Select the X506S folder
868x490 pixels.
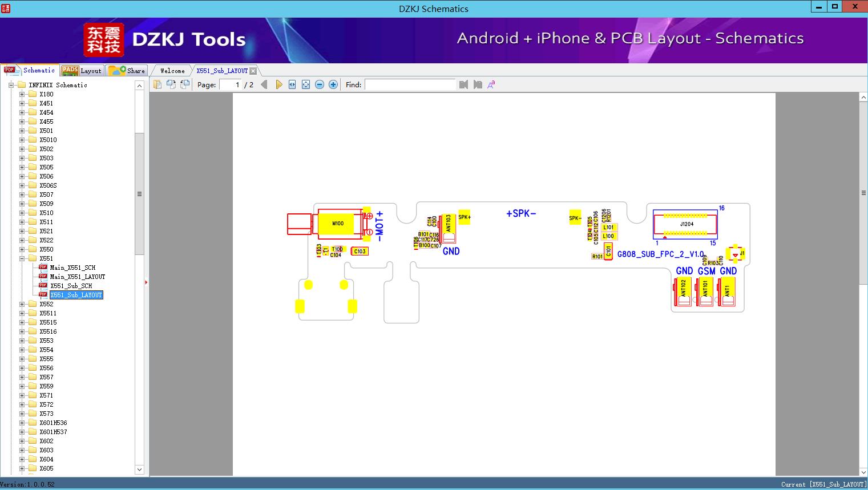(x=48, y=185)
